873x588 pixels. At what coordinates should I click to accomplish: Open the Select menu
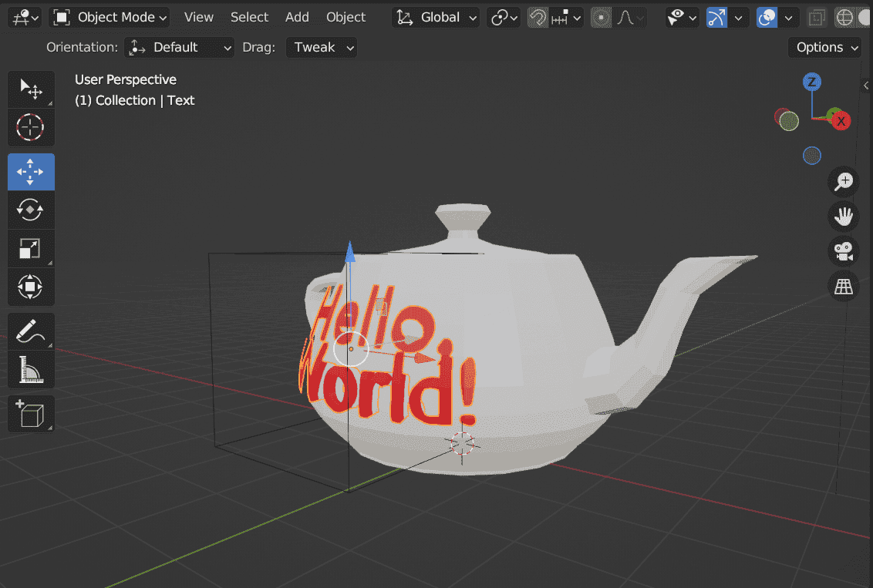249,17
